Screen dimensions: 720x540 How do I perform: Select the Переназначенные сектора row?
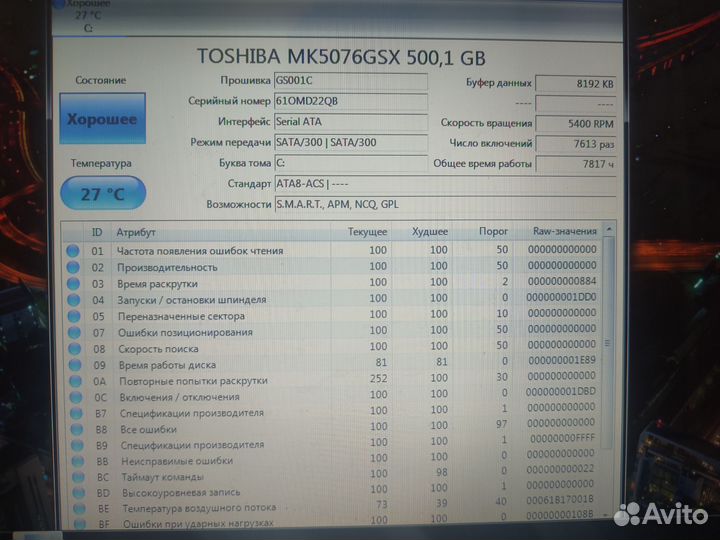(x=333, y=315)
